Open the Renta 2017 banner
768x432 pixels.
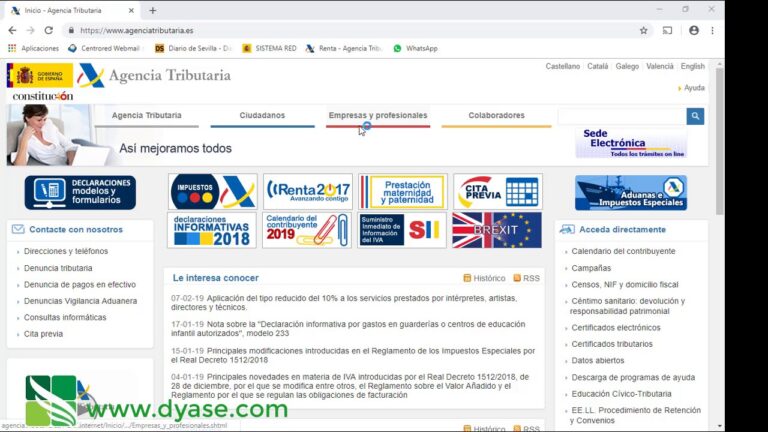tap(308, 192)
